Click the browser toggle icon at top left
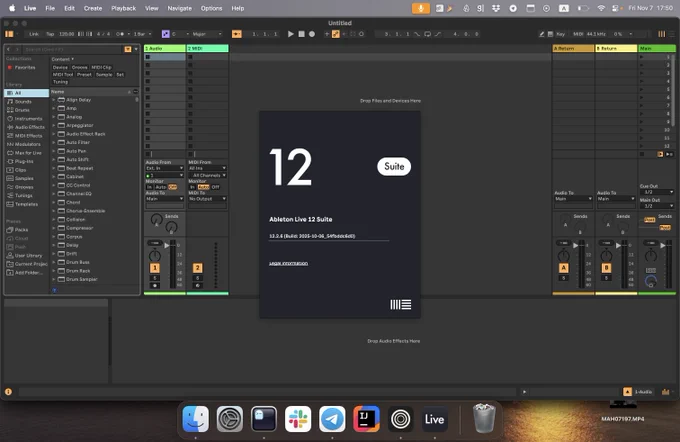 [x=9, y=34]
